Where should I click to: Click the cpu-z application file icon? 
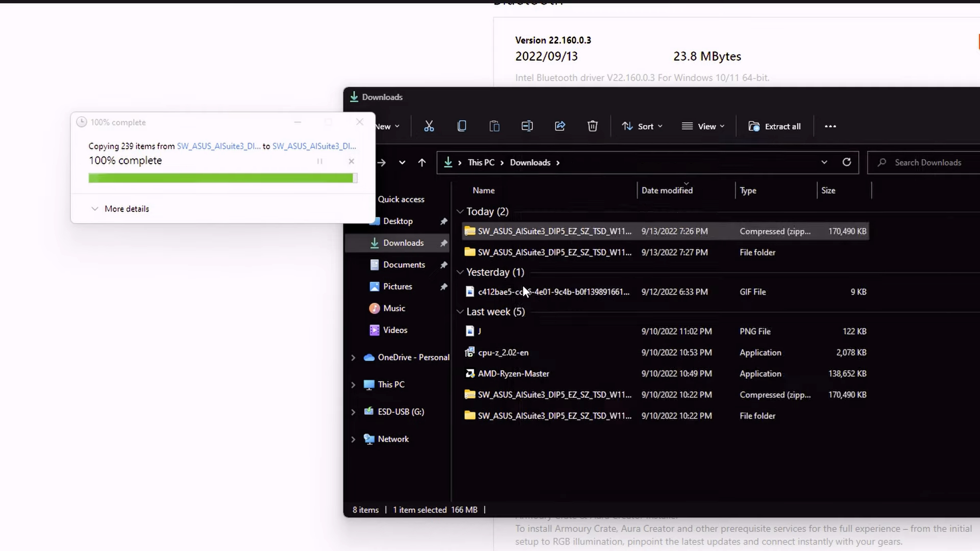[470, 353]
